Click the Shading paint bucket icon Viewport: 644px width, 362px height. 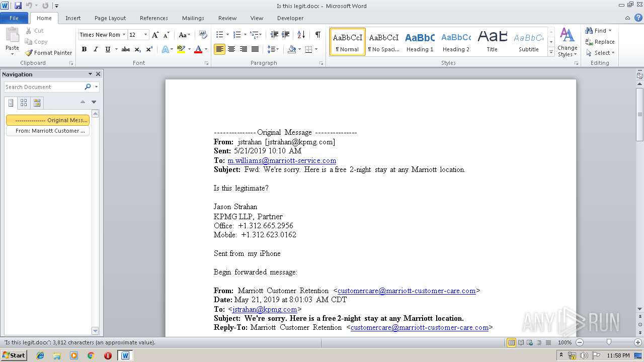click(x=292, y=49)
